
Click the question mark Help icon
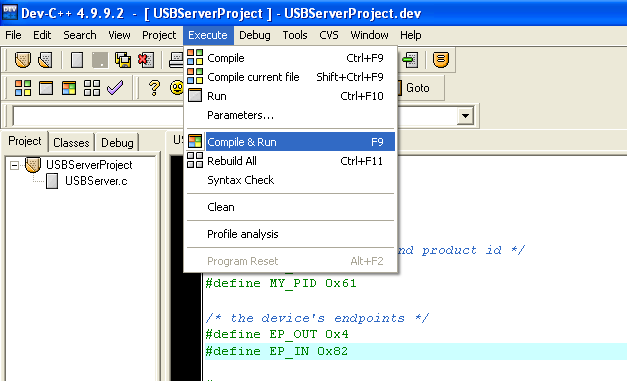pyautogui.click(x=154, y=88)
